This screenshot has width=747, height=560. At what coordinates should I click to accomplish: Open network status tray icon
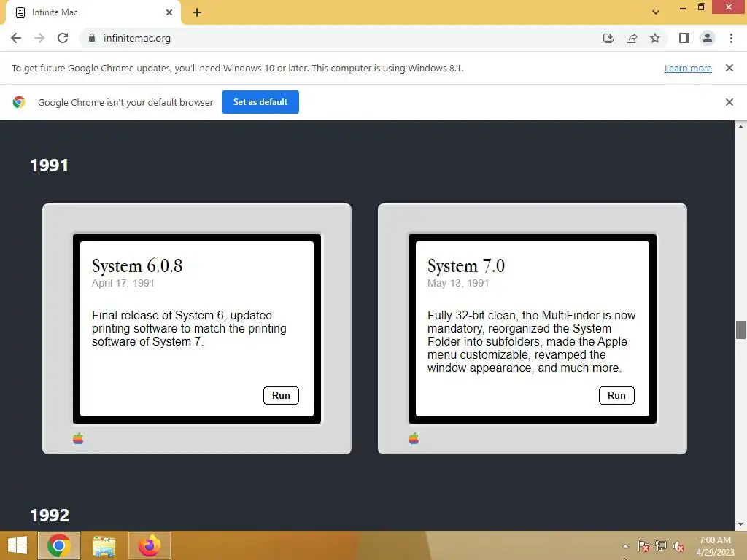pyautogui.click(x=661, y=546)
